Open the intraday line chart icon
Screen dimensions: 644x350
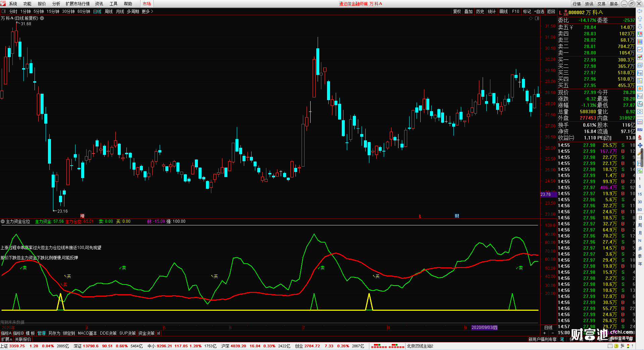point(640,49)
